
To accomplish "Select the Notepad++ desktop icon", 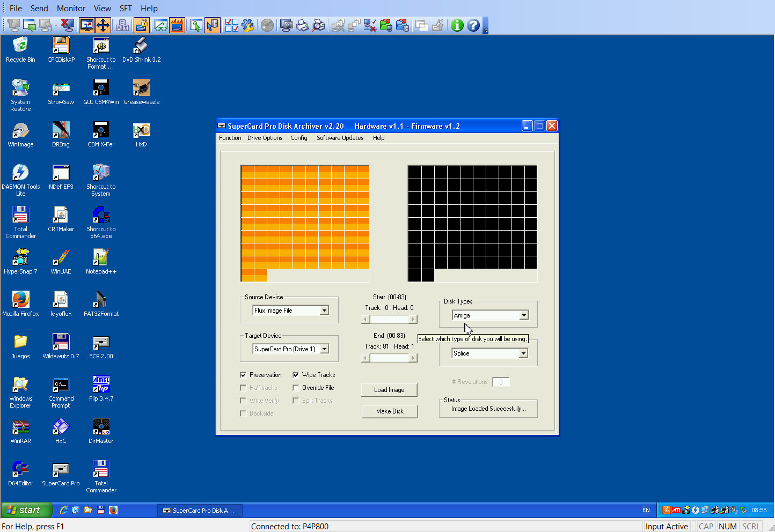I will point(101,261).
